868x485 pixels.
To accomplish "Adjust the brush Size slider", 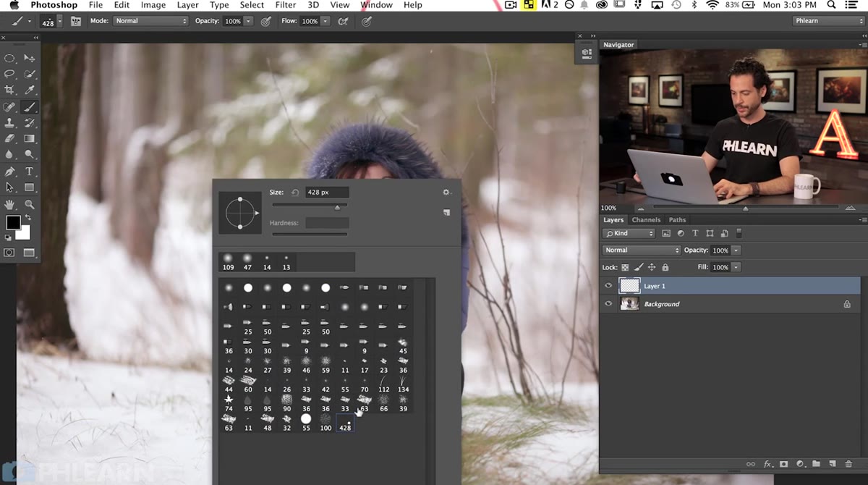I will 337,207.
